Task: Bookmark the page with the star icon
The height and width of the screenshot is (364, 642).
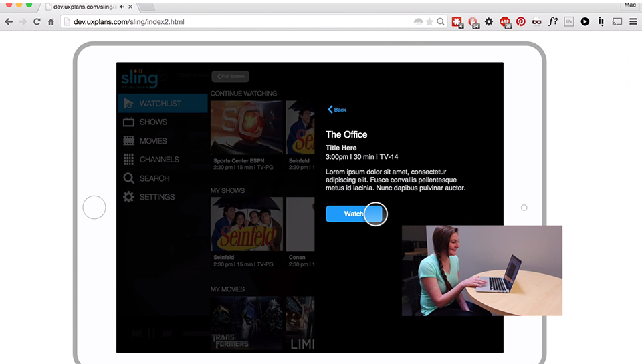Action: click(x=429, y=21)
